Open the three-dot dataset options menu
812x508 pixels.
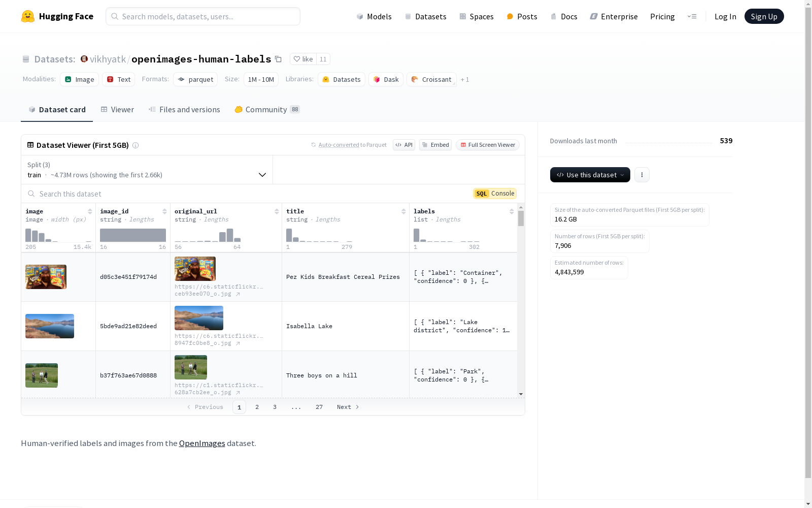point(642,175)
